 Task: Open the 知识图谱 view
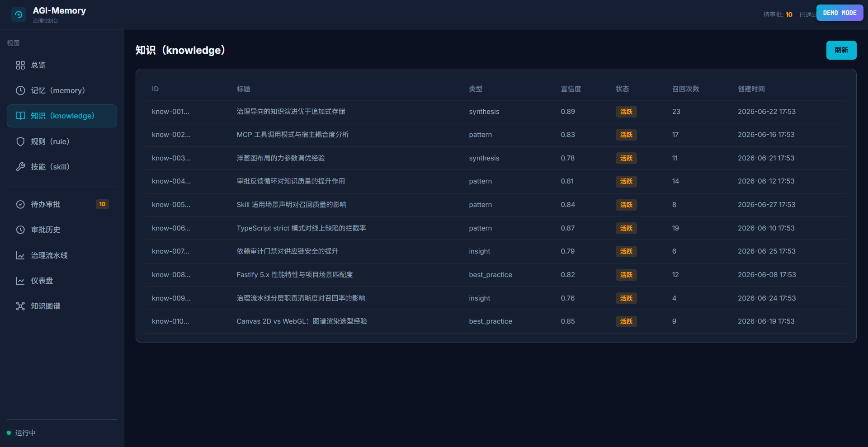tap(62, 306)
